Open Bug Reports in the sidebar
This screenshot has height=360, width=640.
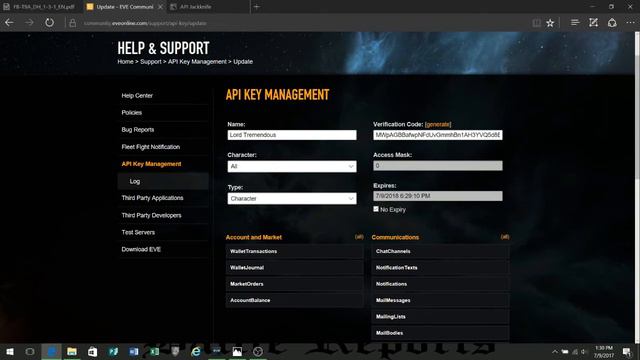click(x=138, y=130)
